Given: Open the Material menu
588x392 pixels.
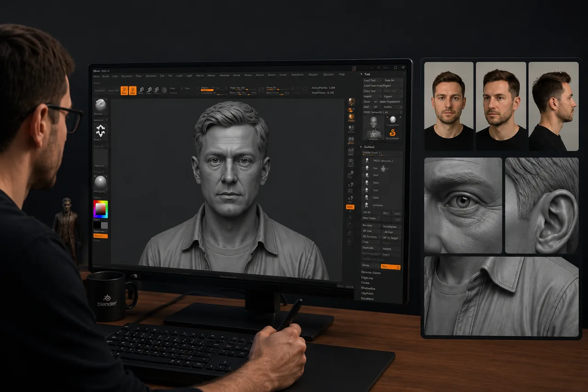Looking at the screenshot, I should [x=225, y=75].
